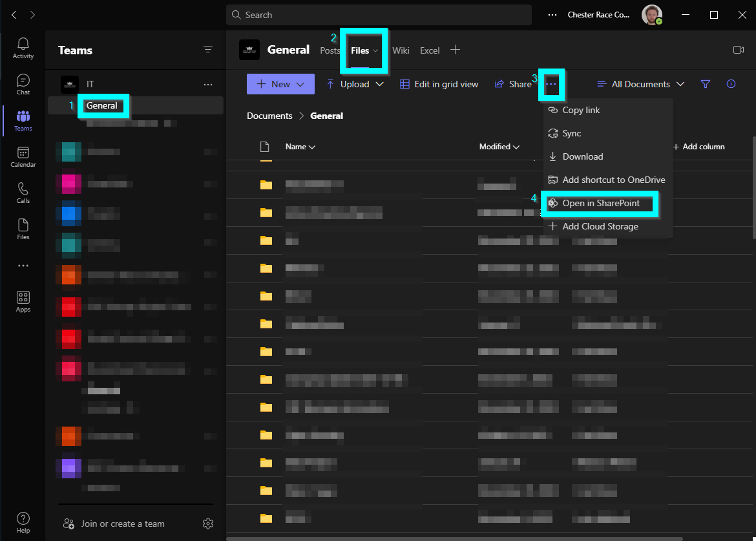Expand the Upload dropdown
This screenshot has width=756, height=541.
pos(355,84)
